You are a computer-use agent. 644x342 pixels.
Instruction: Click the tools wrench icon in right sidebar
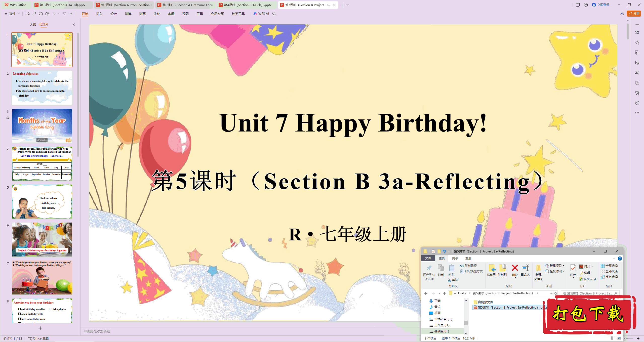coord(637,73)
